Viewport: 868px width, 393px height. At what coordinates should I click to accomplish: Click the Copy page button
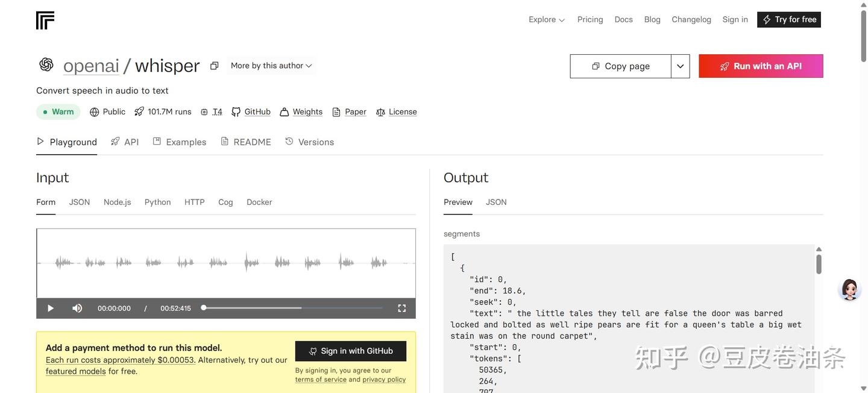621,66
